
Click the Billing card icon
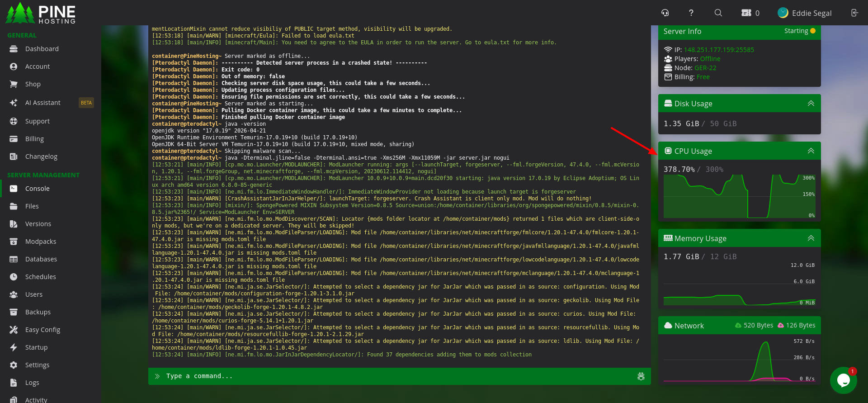[x=14, y=139]
